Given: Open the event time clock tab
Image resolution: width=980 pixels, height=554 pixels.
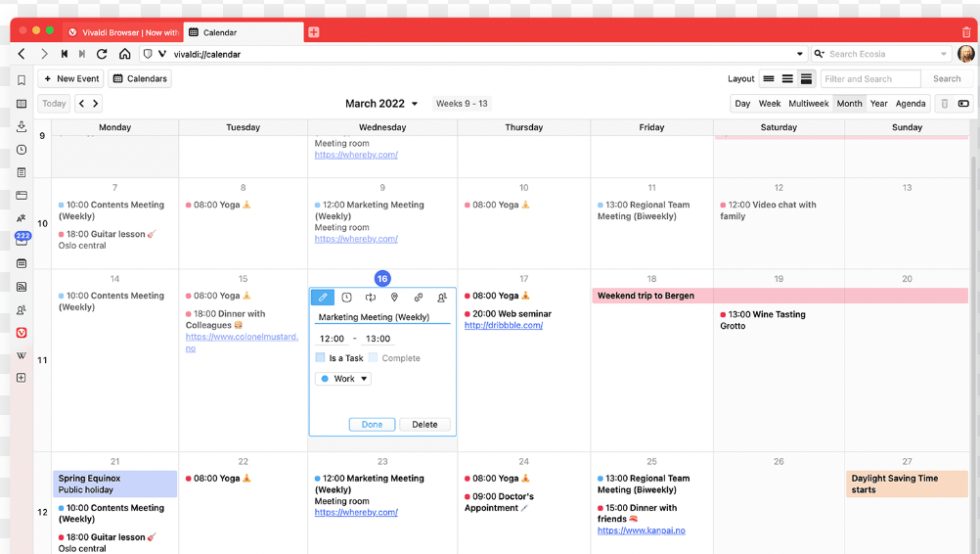Looking at the screenshot, I should coord(347,298).
